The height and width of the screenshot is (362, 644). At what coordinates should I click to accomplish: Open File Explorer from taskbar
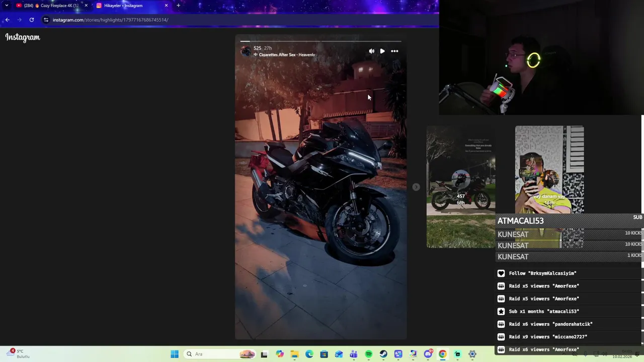pos(294,354)
